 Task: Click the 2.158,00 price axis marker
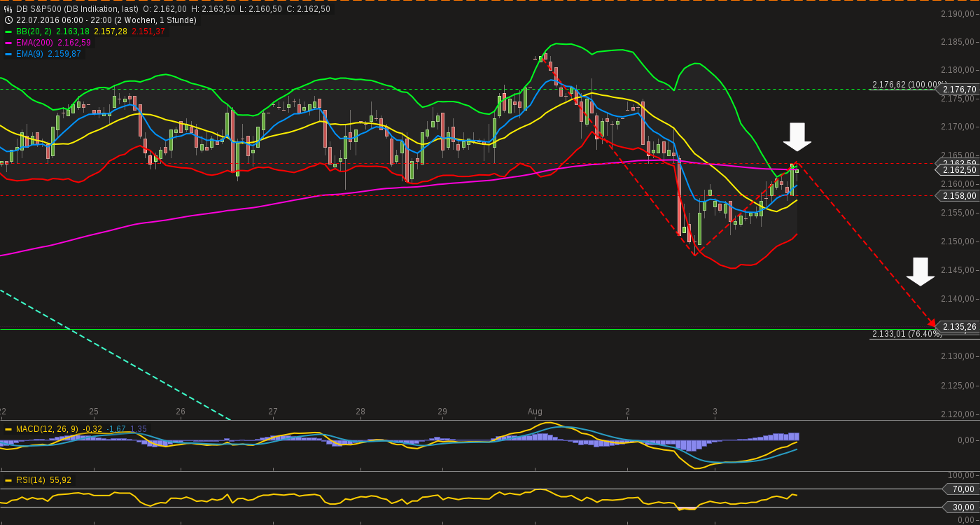click(x=958, y=196)
